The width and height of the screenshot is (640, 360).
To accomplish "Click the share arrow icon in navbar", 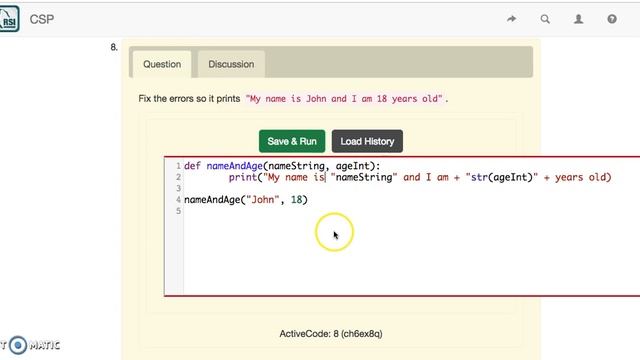I will pyautogui.click(x=511, y=19).
